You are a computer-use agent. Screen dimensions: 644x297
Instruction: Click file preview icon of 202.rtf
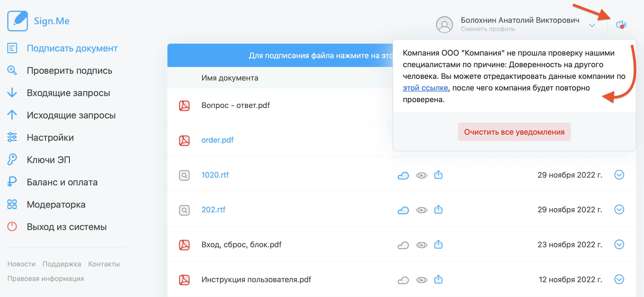[x=184, y=210]
